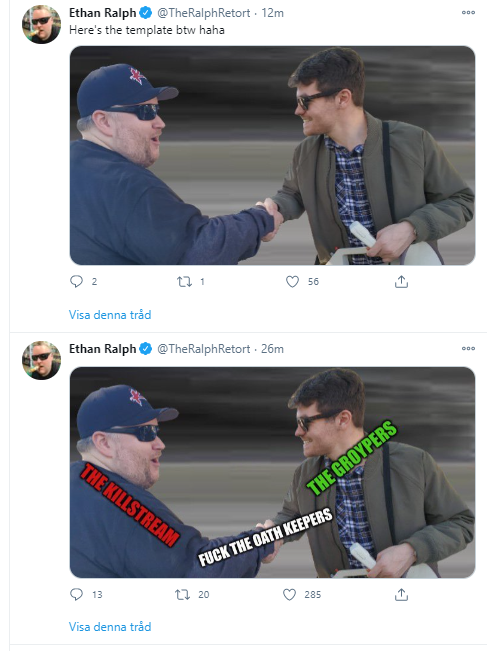Open the 26m timestamp of second tweet
This screenshot has width=487, height=651.
click(x=272, y=349)
